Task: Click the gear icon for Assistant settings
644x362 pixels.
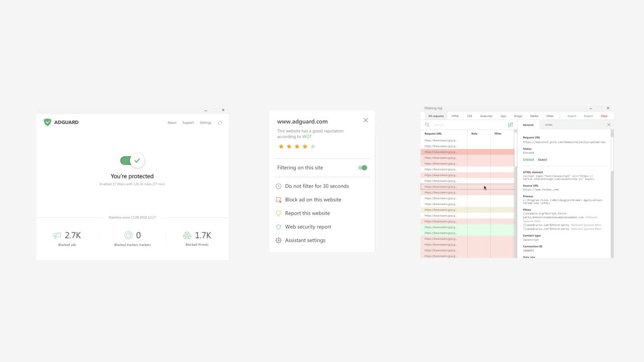Action: (279, 240)
